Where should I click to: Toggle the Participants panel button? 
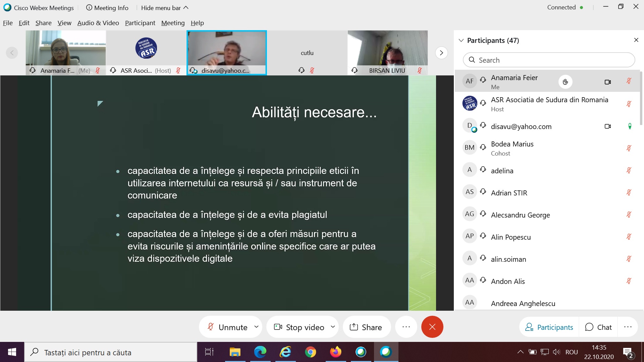[x=549, y=327]
